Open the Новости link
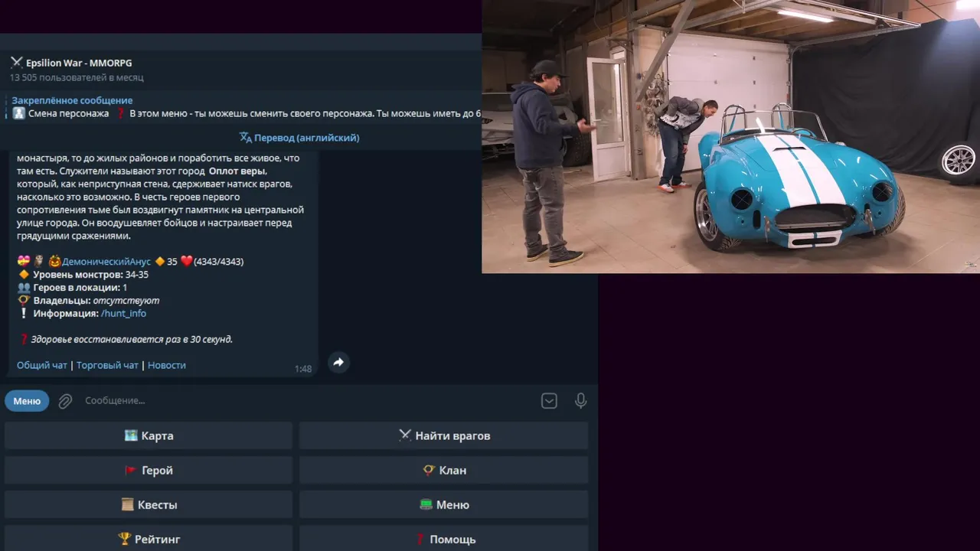980x551 pixels. [x=167, y=365]
